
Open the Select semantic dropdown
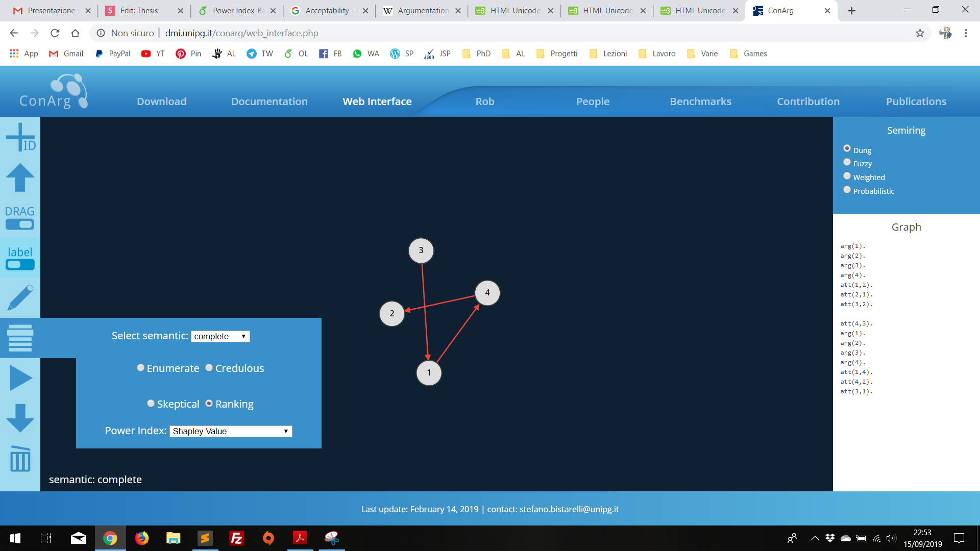(x=220, y=336)
